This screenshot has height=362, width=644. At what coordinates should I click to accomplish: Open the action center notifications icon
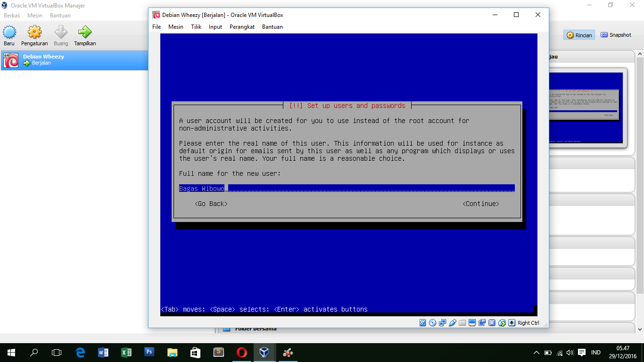pyautogui.click(x=582, y=353)
